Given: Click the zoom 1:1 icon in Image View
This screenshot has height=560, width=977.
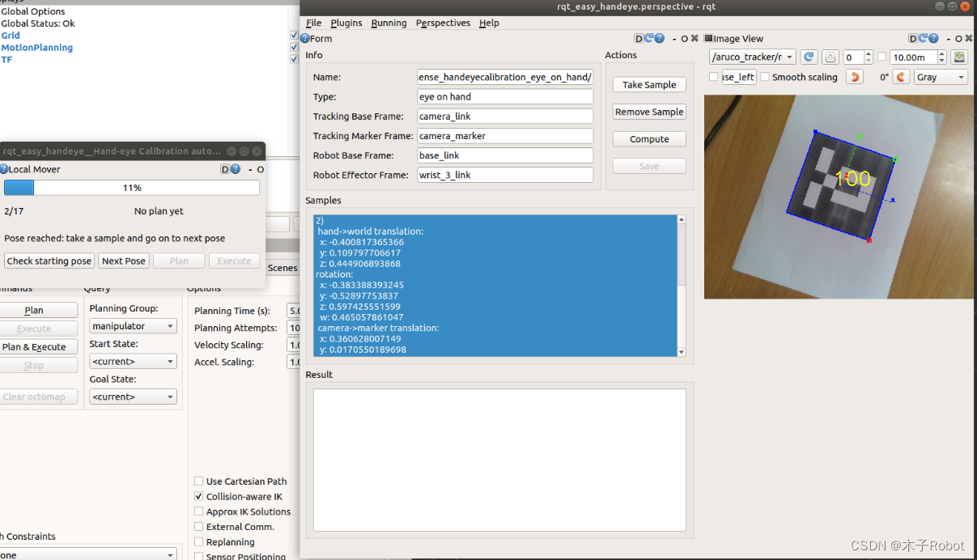Looking at the screenshot, I should click(x=830, y=57).
